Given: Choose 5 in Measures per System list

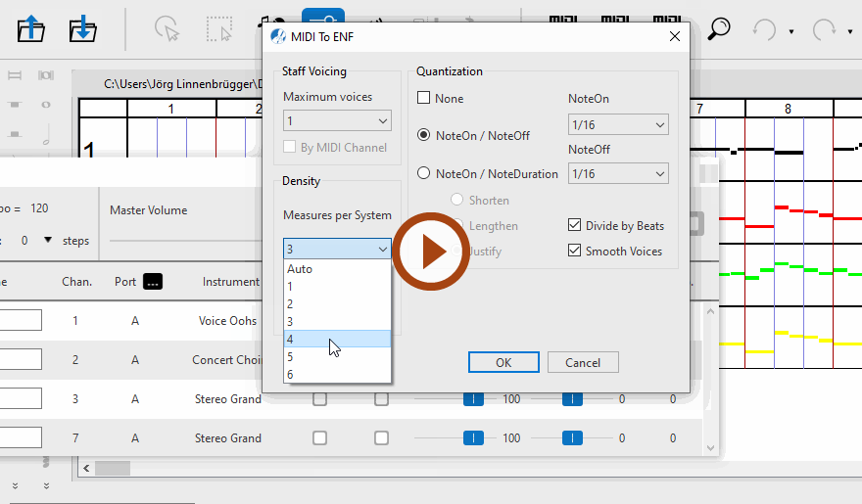Looking at the screenshot, I should coord(337,357).
